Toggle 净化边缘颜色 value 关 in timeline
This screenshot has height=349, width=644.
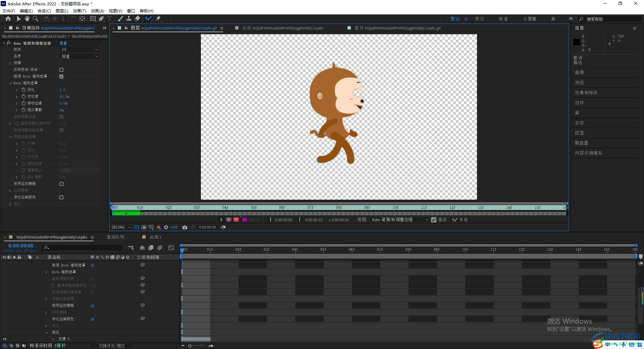[93, 319]
